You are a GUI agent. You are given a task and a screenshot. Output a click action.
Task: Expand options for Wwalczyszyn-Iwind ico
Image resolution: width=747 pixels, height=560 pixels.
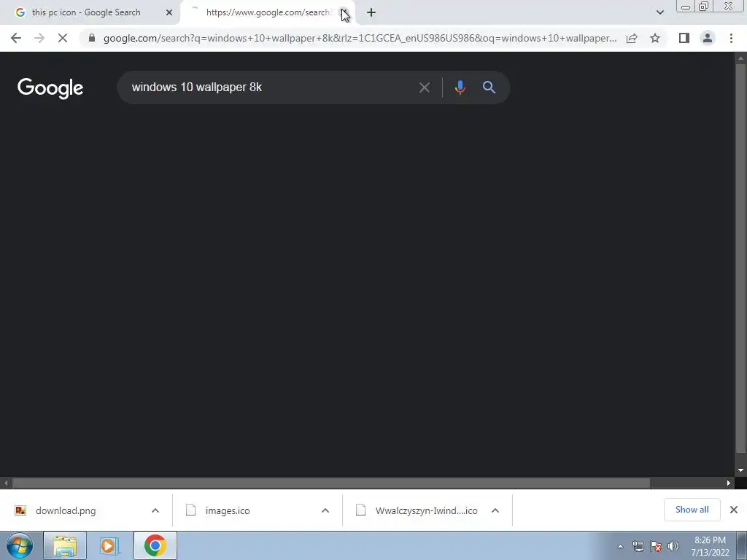[495, 510]
